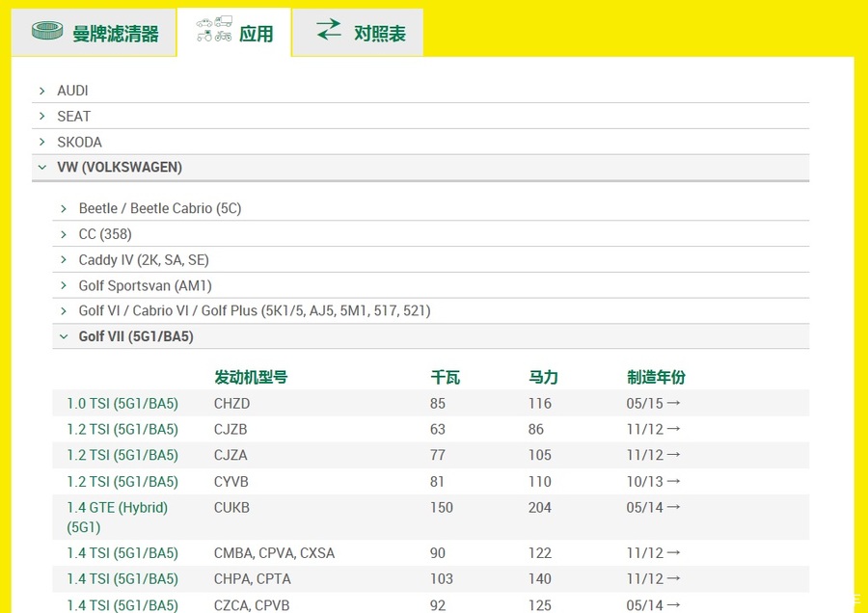Collapse the VW (VOLKSWAGEN) chevron
868x613 pixels.
(x=42, y=167)
